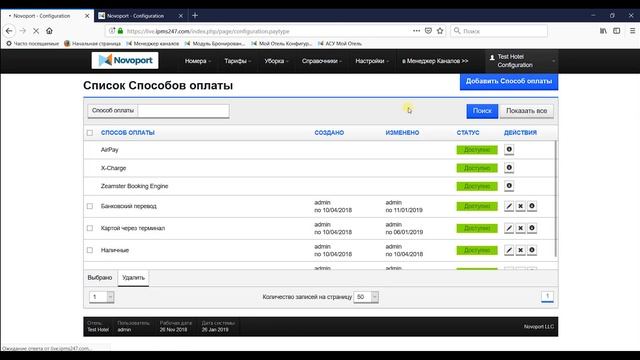
Task: Edit the Банковский перевод row
Action: coord(509,206)
